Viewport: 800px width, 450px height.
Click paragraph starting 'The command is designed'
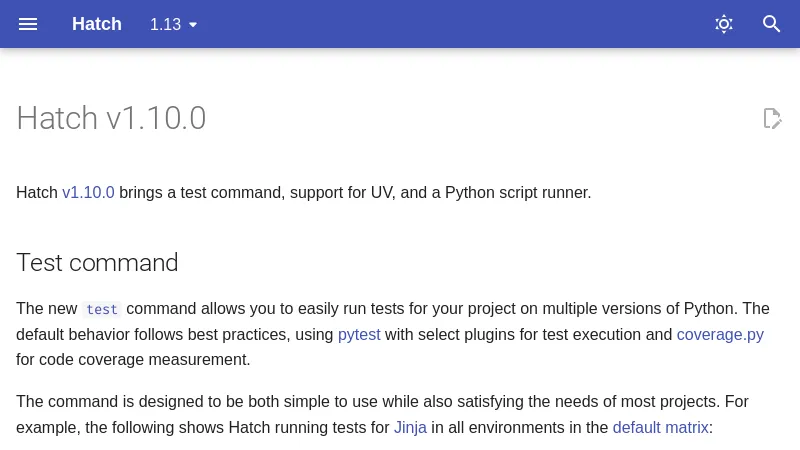click(x=380, y=402)
